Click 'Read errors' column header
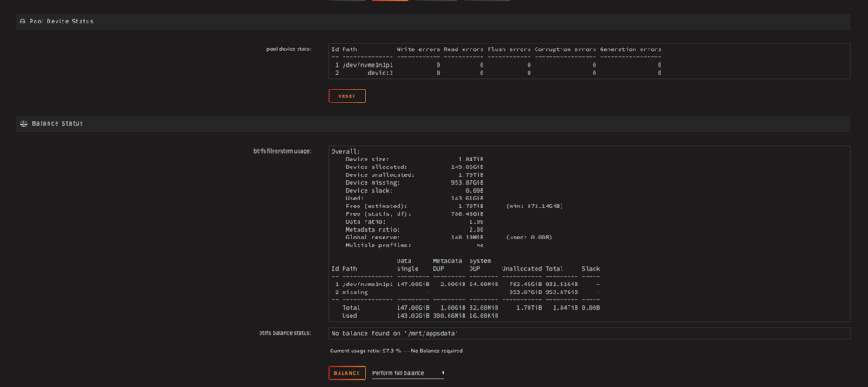 pyautogui.click(x=464, y=49)
